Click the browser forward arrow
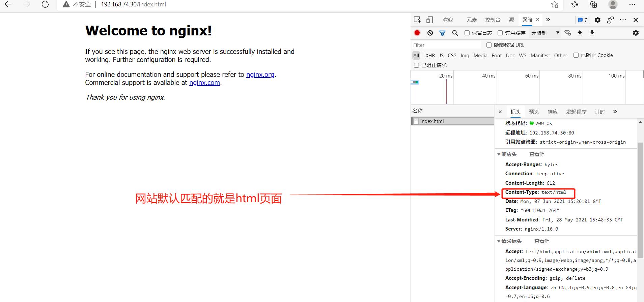This screenshot has width=644, height=302. click(27, 4)
